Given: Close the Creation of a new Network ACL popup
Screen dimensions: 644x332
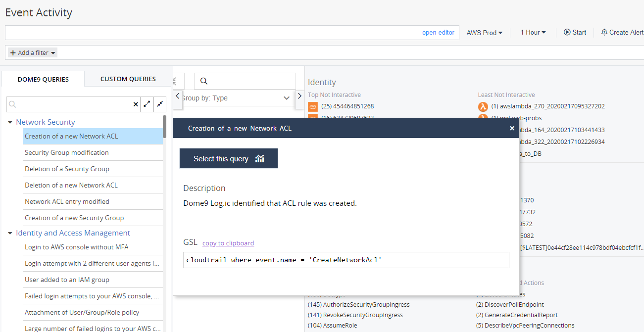Looking at the screenshot, I should click(x=512, y=128).
